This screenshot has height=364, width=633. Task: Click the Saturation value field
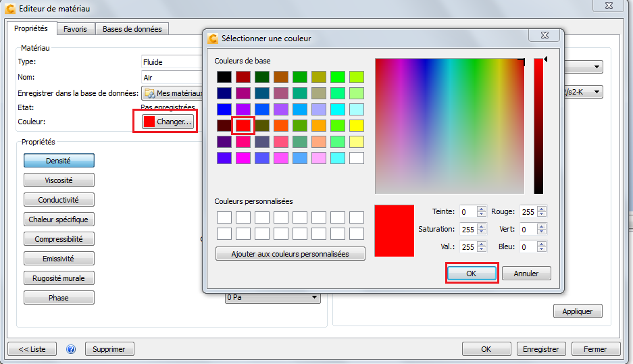click(468, 229)
